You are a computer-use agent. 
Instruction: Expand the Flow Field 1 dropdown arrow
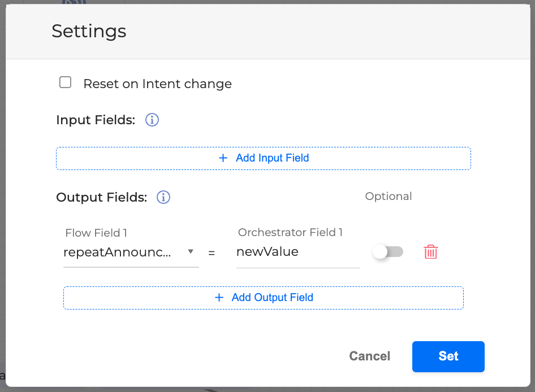pos(191,252)
